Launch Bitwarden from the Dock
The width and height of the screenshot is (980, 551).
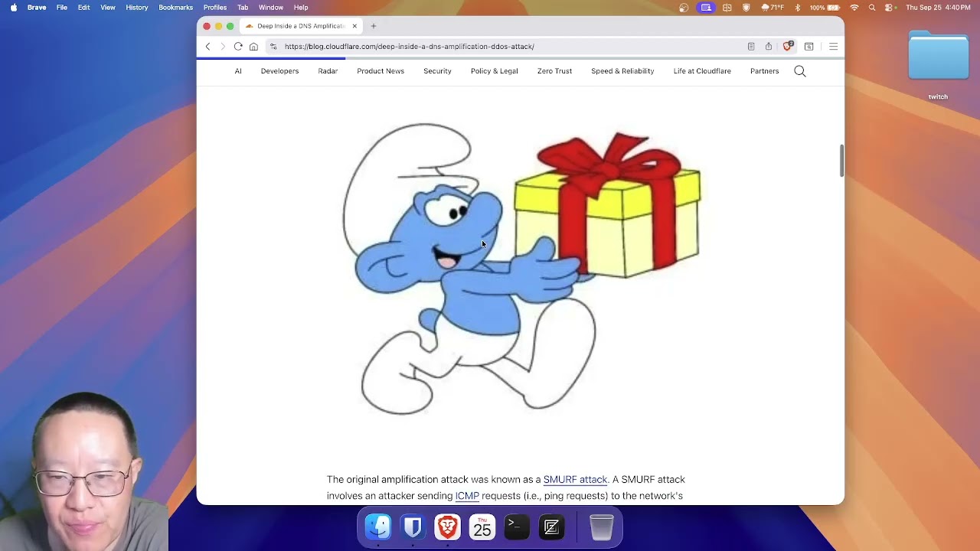pyautogui.click(x=413, y=527)
